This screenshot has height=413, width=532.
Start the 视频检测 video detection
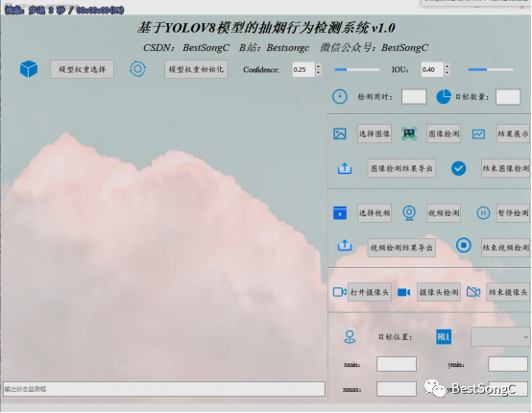pos(444,213)
